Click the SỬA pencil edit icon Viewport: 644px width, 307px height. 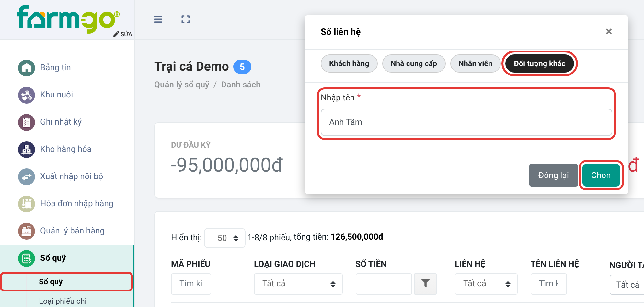116,34
